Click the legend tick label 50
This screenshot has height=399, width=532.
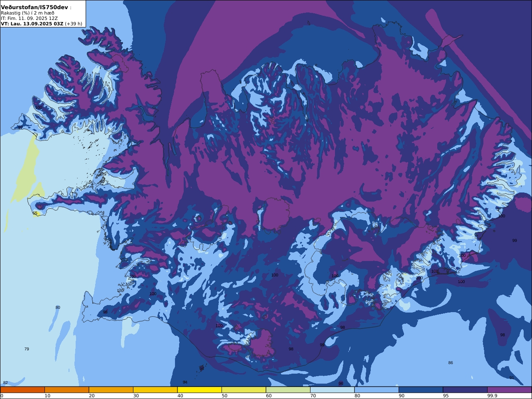click(x=224, y=396)
